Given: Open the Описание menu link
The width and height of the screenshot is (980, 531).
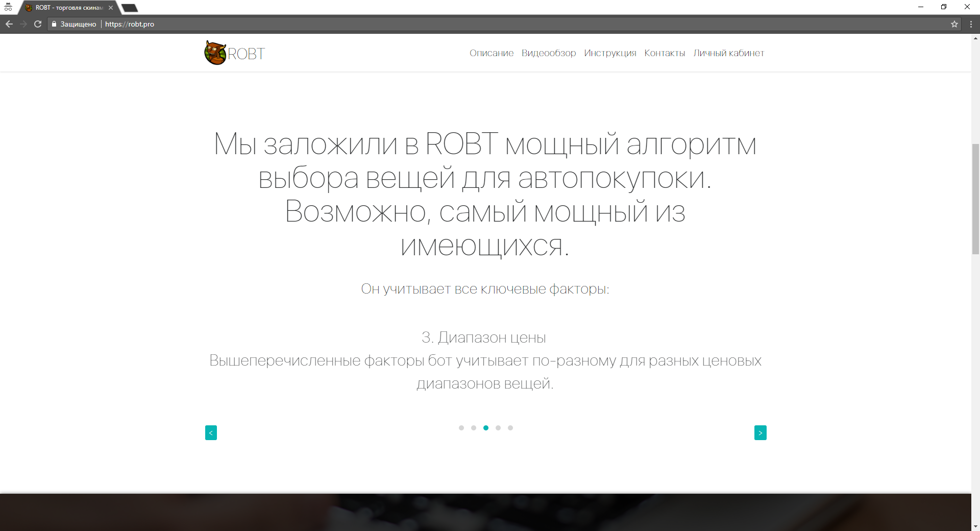Looking at the screenshot, I should pos(491,53).
